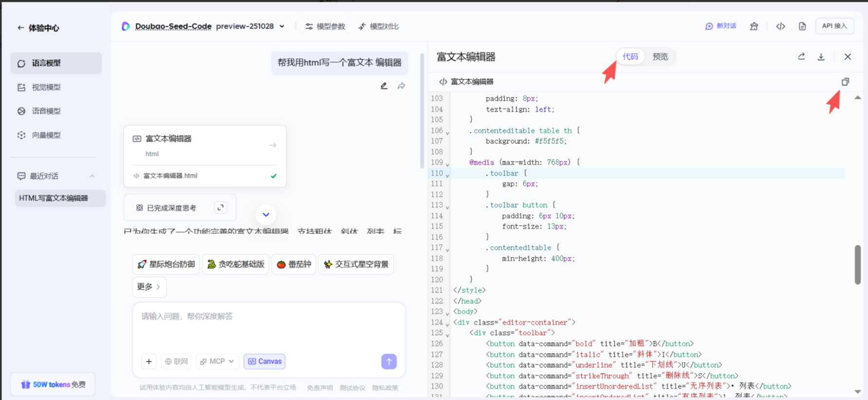868x400 pixels.
Task: Fold the .toolbar block at line 110
Action: coord(447,175)
